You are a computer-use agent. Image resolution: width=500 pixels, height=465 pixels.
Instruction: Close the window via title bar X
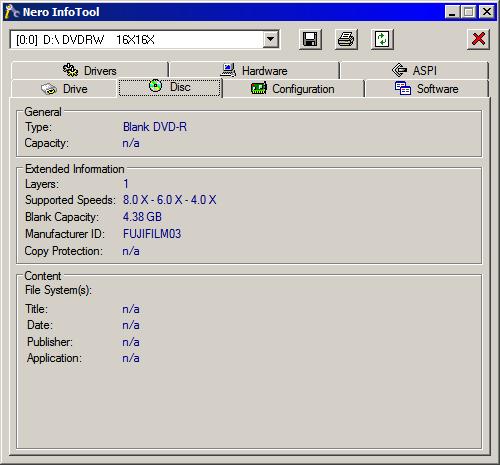coord(487,12)
